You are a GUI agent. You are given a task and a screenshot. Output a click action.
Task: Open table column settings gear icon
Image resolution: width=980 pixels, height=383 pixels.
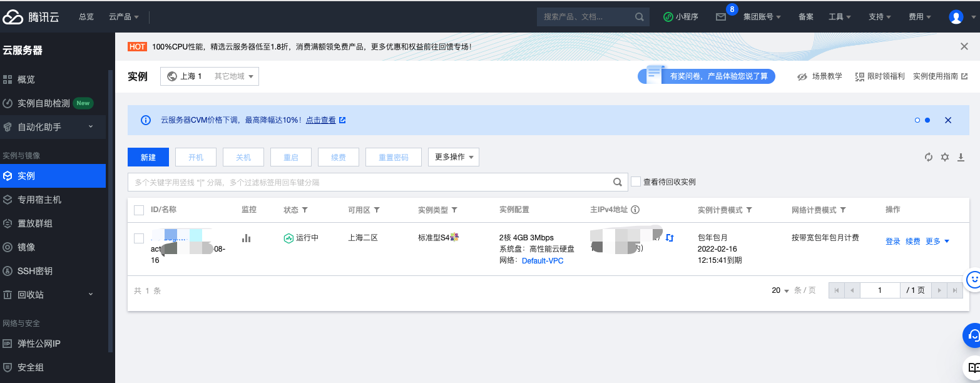click(x=945, y=157)
